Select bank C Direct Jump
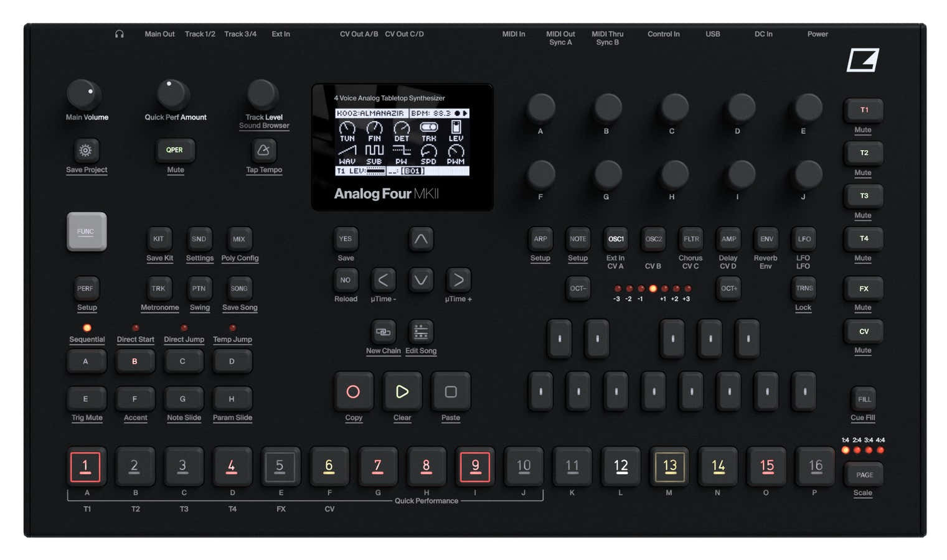Image resolution: width=947 pixels, height=560 pixels. [183, 362]
